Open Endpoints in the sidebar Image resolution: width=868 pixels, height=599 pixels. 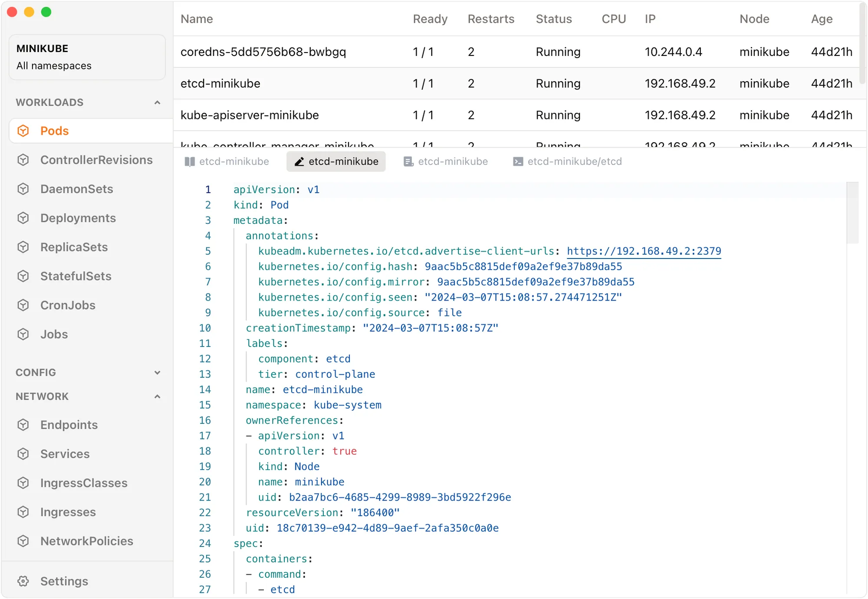click(x=91, y=425)
